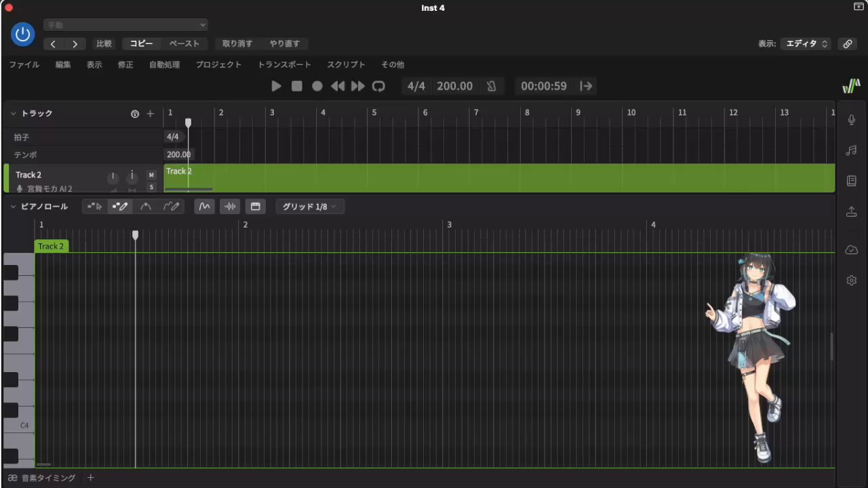The height and width of the screenshot is (488, 868).
Task: Click the 00:00:59 time display
Action: tap(544, 86)
